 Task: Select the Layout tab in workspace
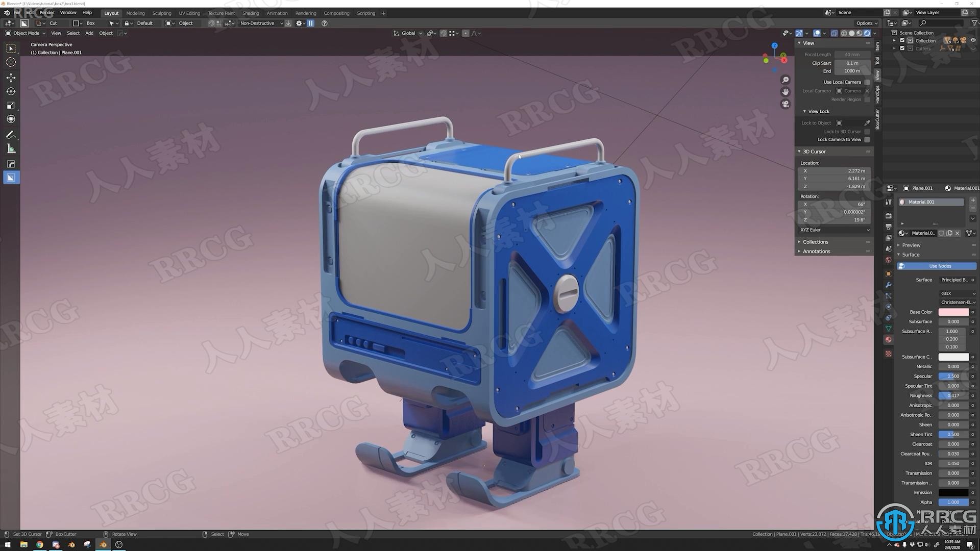[x=111, y=13]
